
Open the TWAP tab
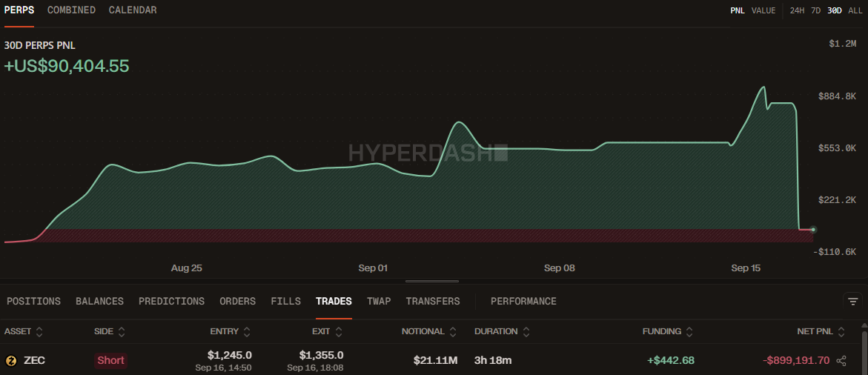379,302
